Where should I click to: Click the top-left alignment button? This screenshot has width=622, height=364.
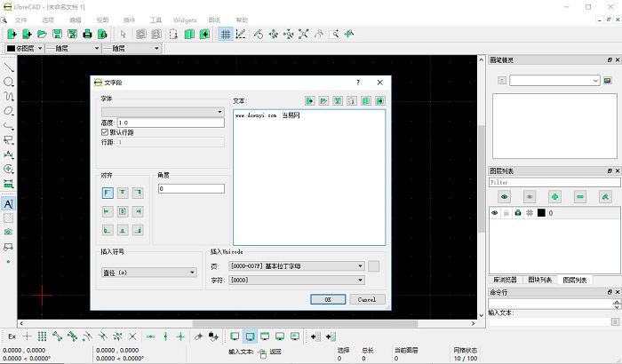(108, 193)
